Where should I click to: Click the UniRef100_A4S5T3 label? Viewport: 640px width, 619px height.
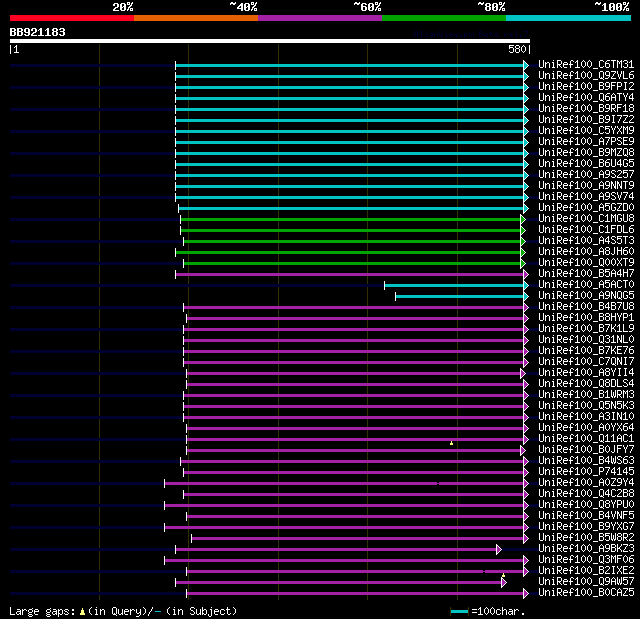coord(586,241)
